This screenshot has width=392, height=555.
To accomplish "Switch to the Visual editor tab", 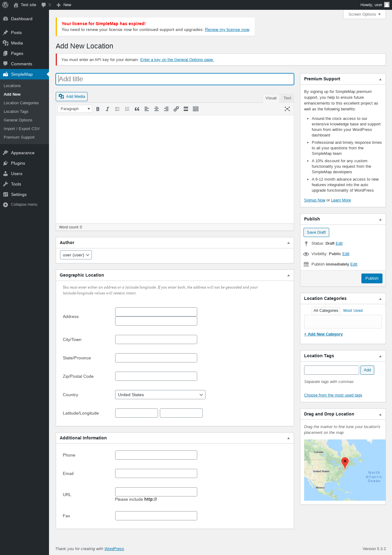I will coord(271,98).
